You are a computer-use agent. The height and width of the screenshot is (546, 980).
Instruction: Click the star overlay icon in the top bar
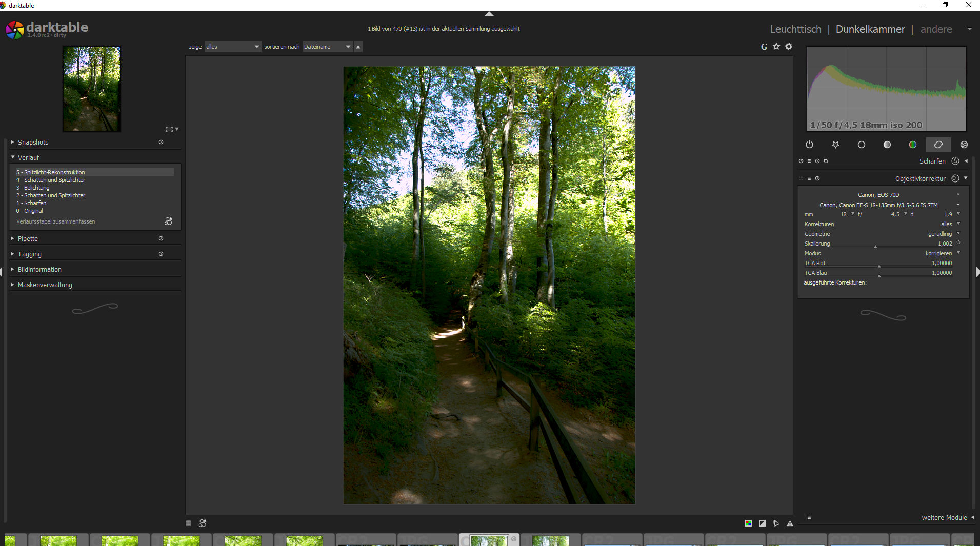point(776,47)
